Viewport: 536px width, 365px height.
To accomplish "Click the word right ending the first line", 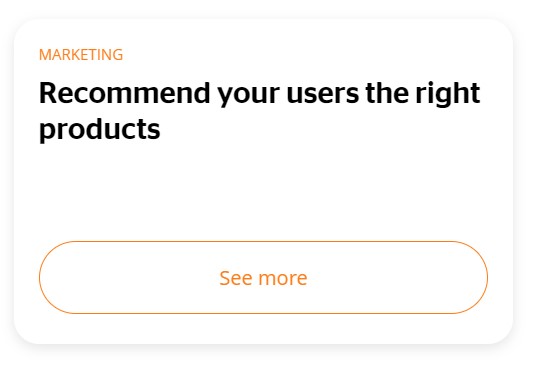I will click(448, 94).
